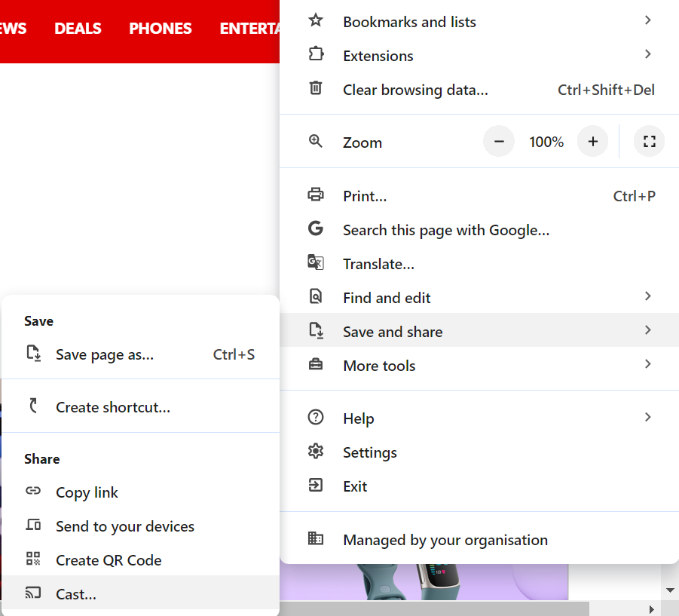This screenshot has width=679, height=616.
Task: Expand the Bookmarks and lists submenu arrow
Action: (648, 20)
